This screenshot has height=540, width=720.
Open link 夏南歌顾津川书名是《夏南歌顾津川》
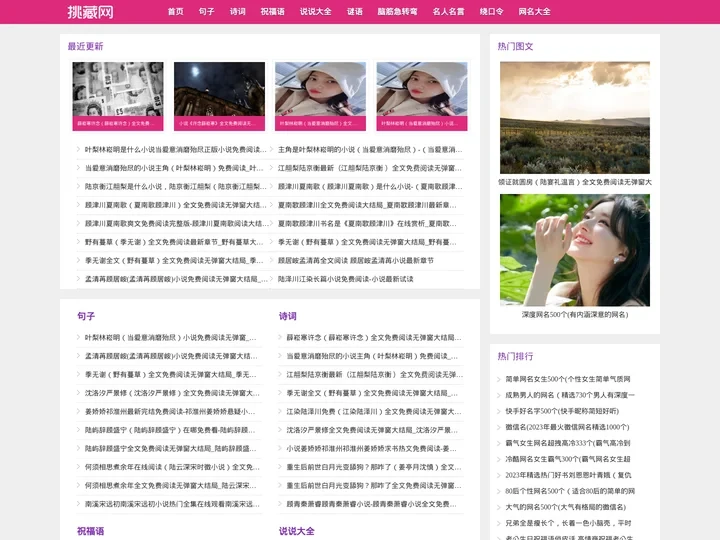tap(367, 224)
